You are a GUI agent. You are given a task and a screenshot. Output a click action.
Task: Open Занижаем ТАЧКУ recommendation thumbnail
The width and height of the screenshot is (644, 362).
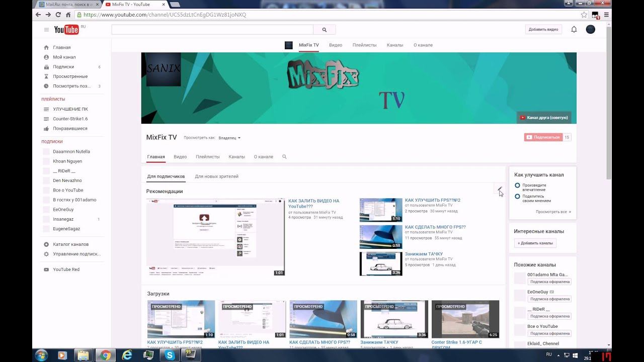point(381,264)
